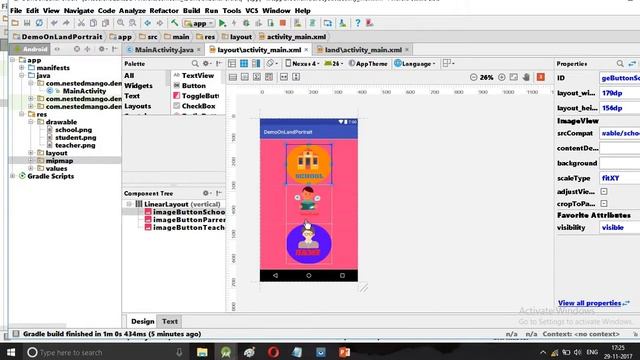The height and width of the screenshot is (360, 640).
Task: Open File Explorer from taskbar
Action: [202, 352]
